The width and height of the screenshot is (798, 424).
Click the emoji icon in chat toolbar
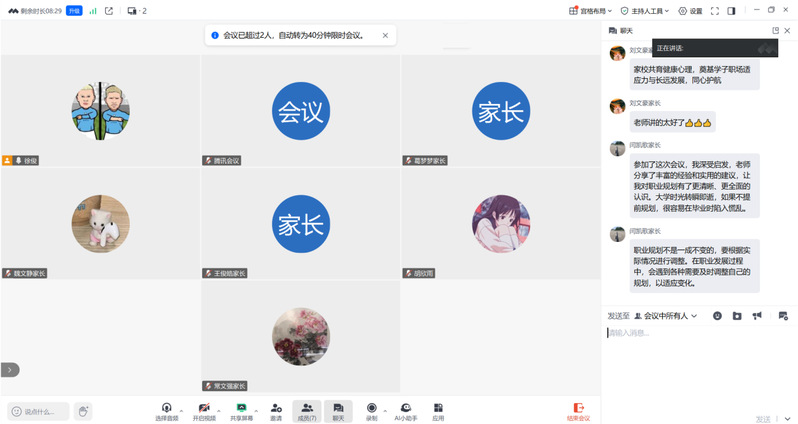pos(717,316)
